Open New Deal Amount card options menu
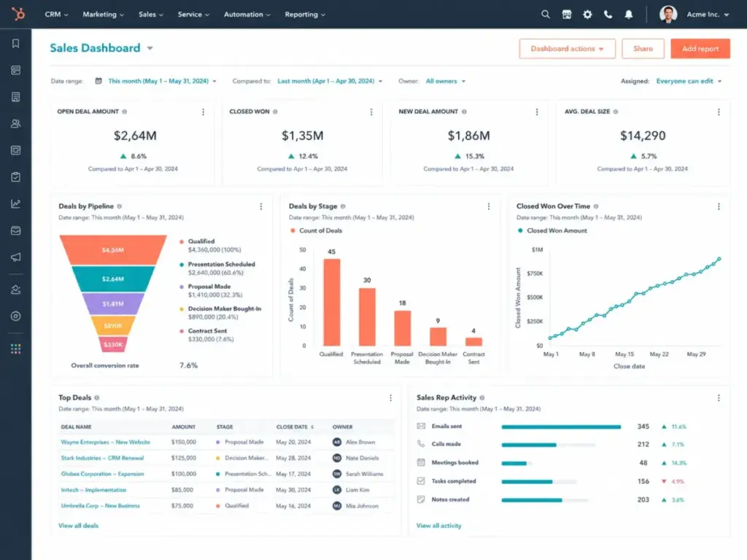The width and height of the screenshot is (747, 560). 537,112
